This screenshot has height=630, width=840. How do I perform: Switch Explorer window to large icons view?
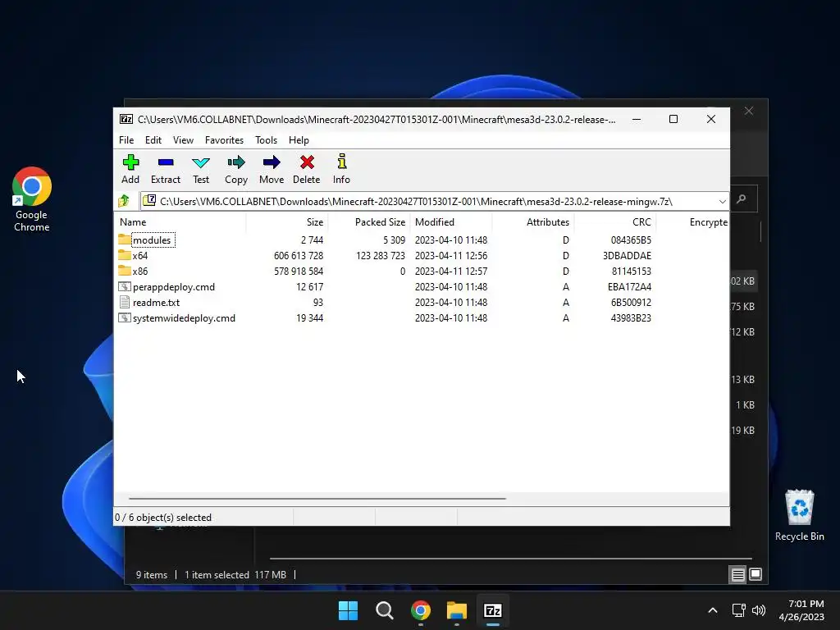pyautogui.click(x=756, y=575)
